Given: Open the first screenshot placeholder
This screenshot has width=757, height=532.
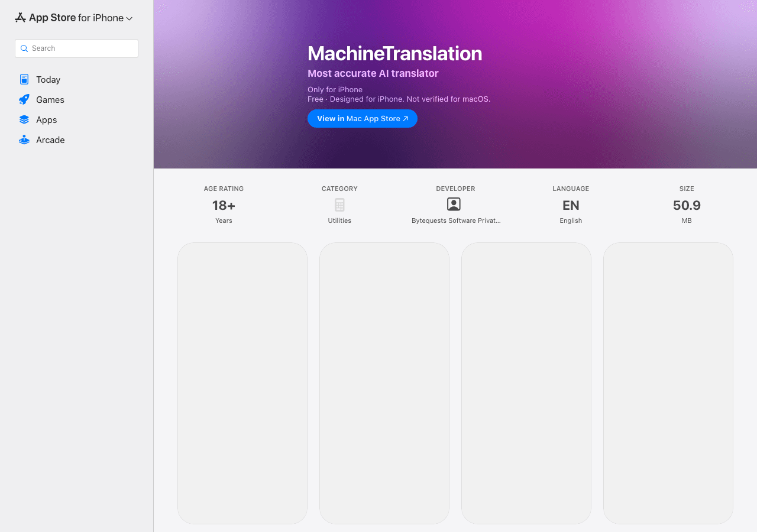Looking at the screenshot, I should pos(242,383).
